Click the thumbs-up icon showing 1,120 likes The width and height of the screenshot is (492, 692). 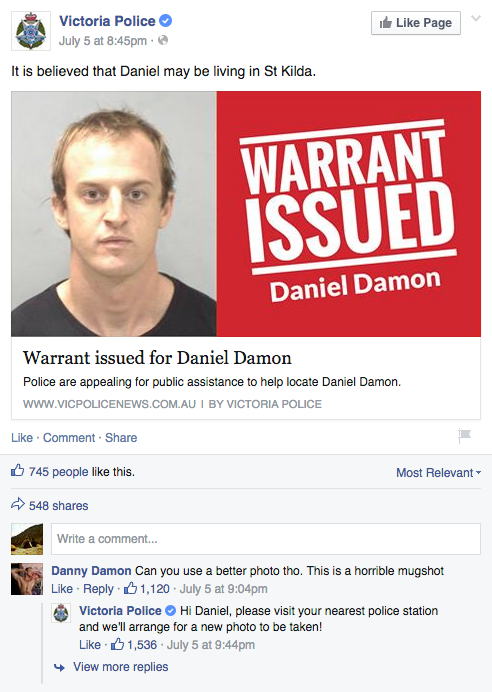[x=130, y=588]
